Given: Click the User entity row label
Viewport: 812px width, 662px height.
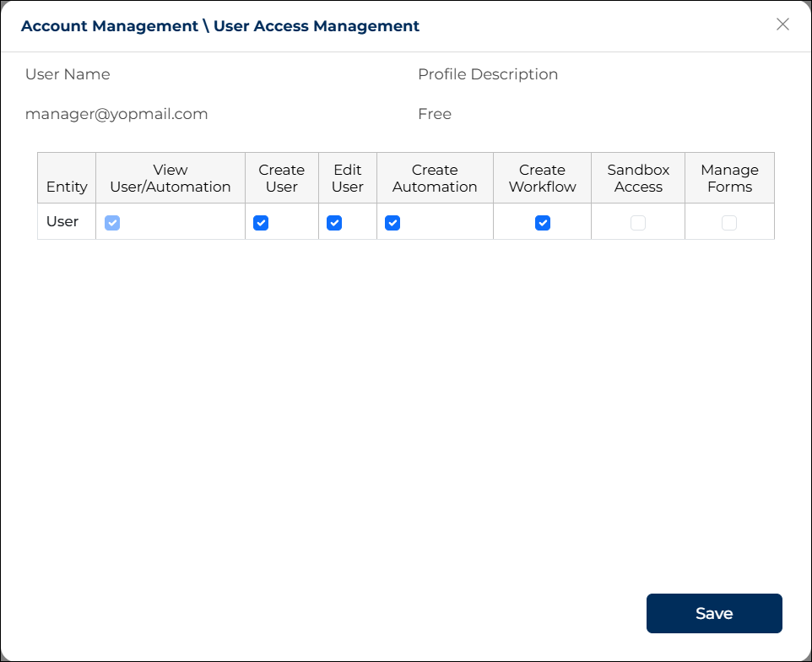Looking at the screenshot, I should click(x=62, y=221).
